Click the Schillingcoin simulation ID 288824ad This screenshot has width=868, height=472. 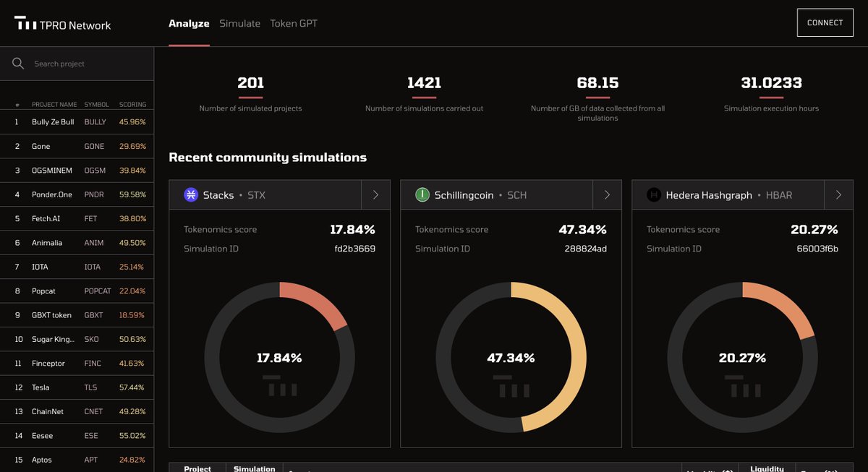click(586, 249)
